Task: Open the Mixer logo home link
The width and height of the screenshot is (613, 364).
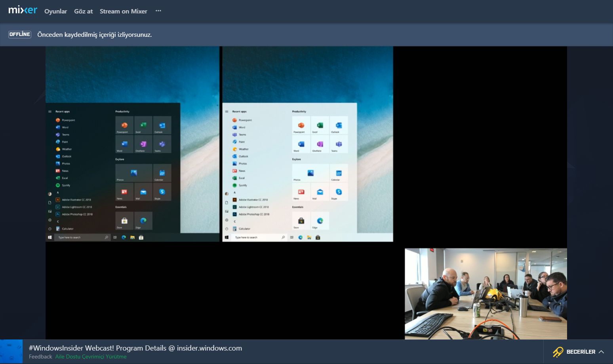Action: click(23, 10)
